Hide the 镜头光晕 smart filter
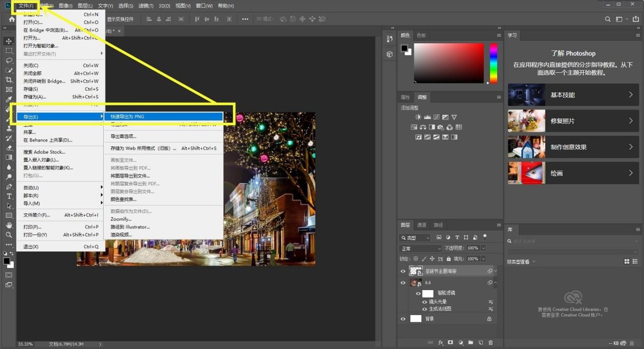644x349 pixels. [425, 302]
